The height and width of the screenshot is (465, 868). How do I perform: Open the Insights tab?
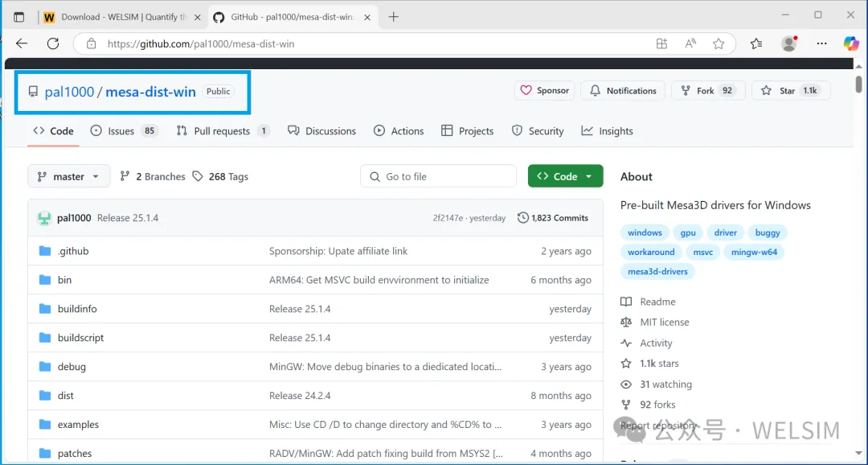click(x=608, y=131)
